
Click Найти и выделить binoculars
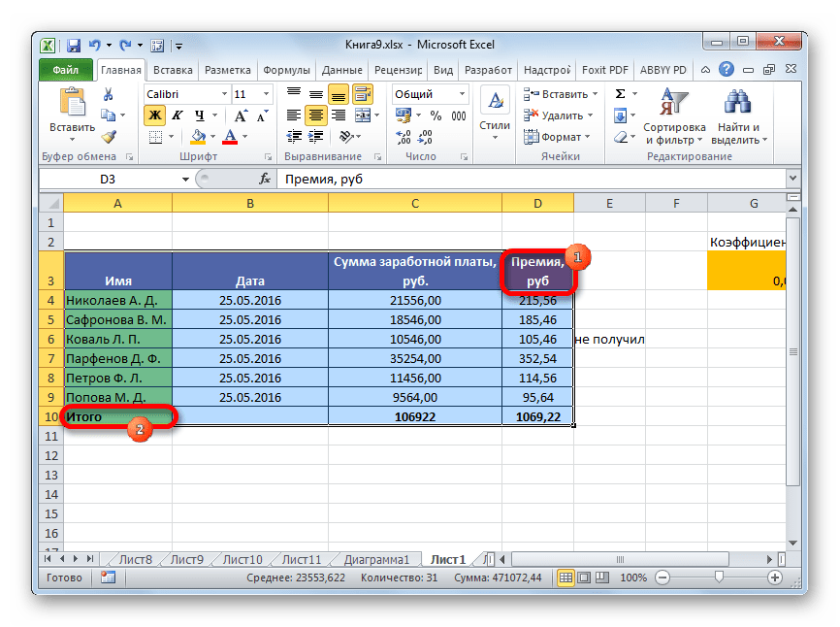[738, 115]
